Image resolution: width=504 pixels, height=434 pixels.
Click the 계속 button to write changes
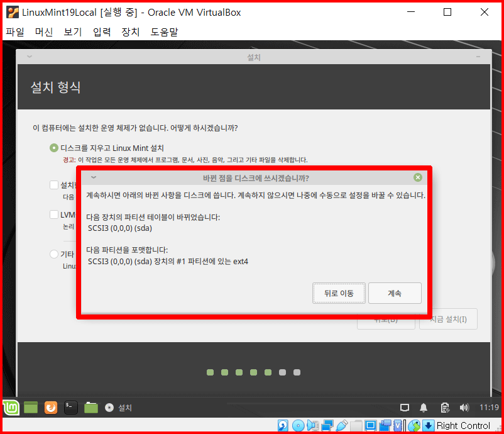[395, 293]
